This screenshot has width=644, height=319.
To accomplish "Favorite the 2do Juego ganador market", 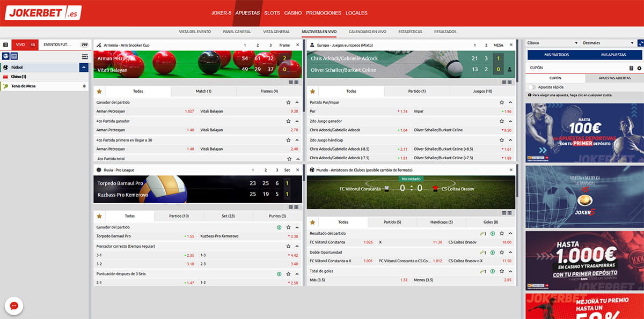I will [502, 121].
